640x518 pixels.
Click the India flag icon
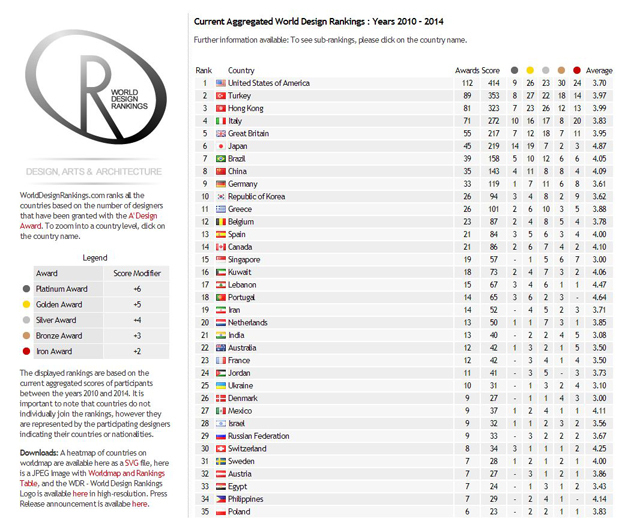[x=221, y=336]
